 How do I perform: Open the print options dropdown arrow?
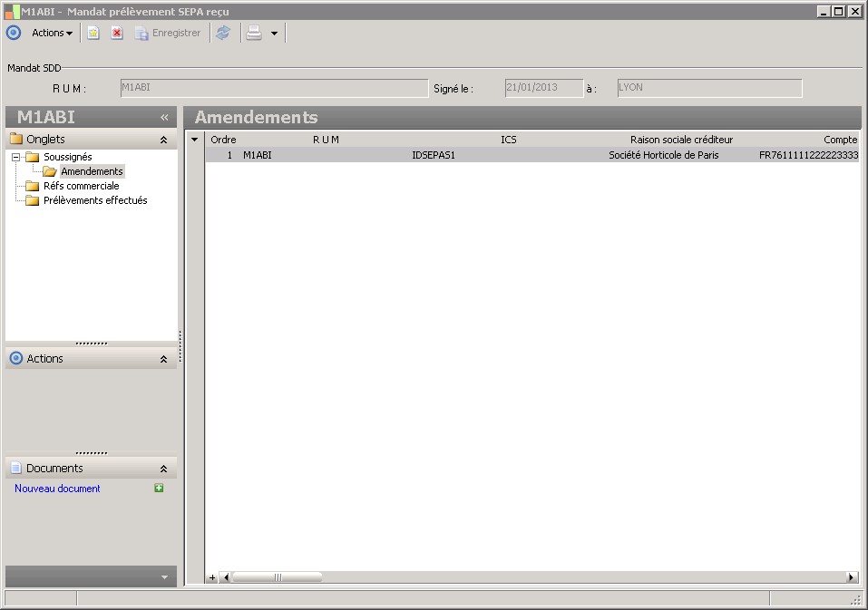coord(274,34)
